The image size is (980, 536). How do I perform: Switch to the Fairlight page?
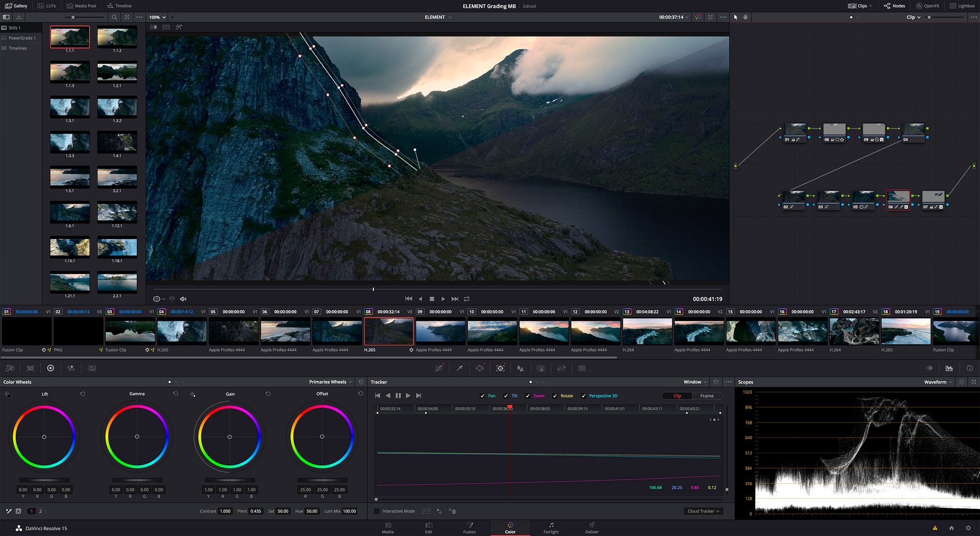tap(551, 528)
